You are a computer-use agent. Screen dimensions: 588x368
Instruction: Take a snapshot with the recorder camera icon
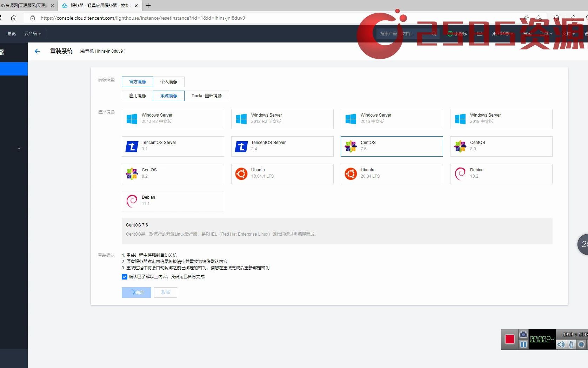(x=523, y=334)
